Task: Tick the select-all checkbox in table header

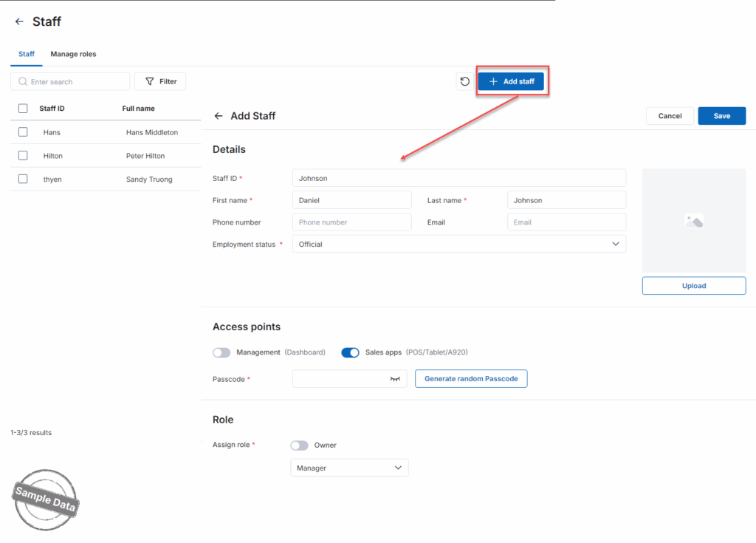Action: click(x=23, y=109)
